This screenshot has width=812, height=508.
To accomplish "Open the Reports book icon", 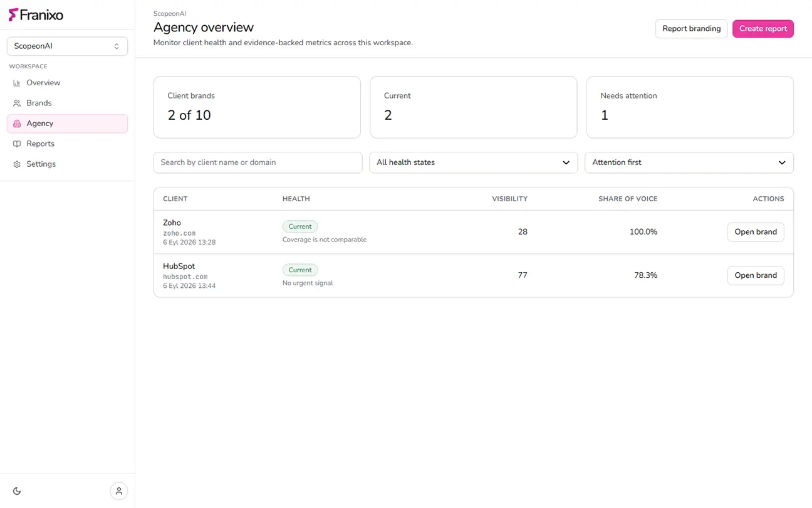I will tap(17, 144).
